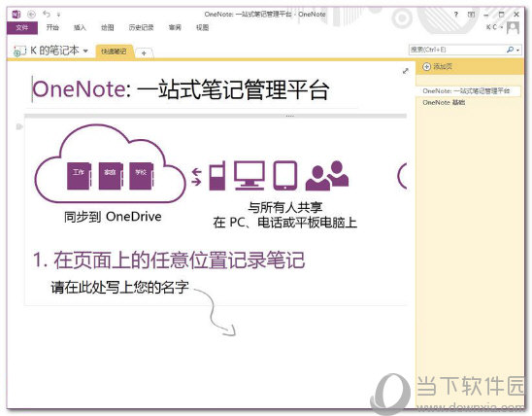
Task: Open the 历史记录 ribbon tab
Action: pos(141,27)
